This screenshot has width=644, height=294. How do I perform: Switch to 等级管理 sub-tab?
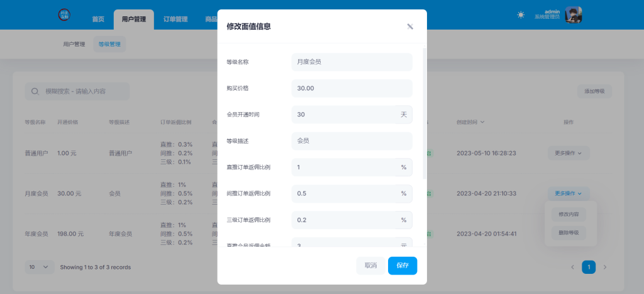click(109, 45)
